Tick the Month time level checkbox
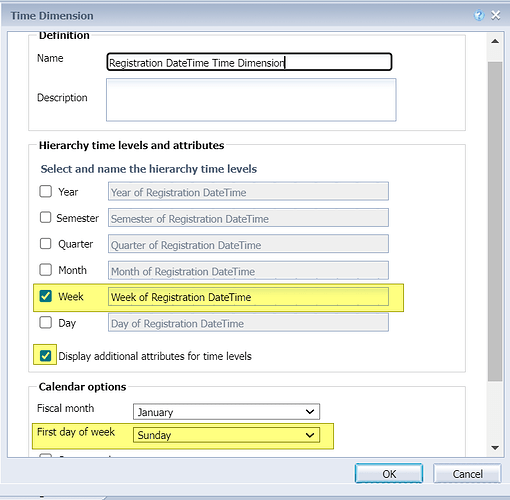The height and width of the screenshot is (500, 510). (46, 270)
